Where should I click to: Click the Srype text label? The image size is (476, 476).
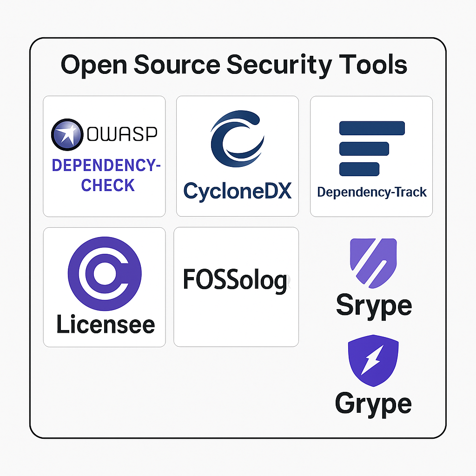373,305
